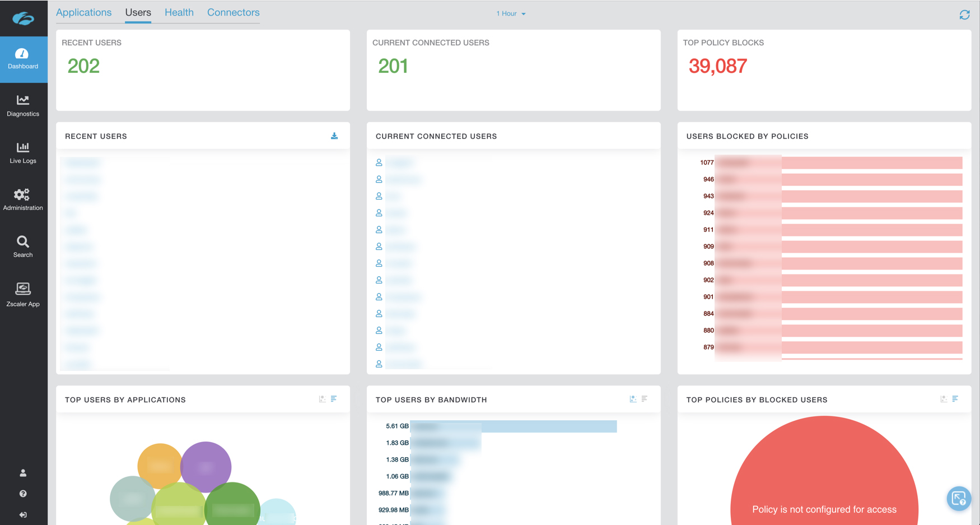Switch Top Policies by Blocked Users to chart view
980x525 pixels.
pos(944,399)
